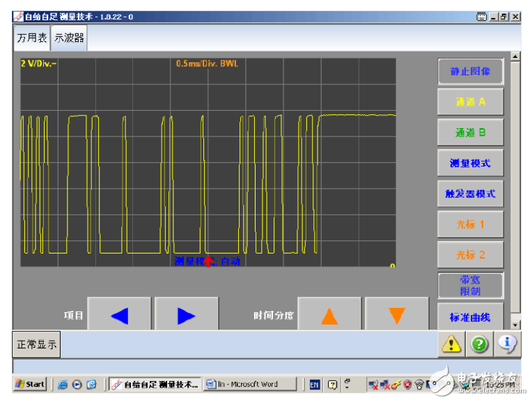Open the yellow warning triangle icon
The height and width of the screenshot is (402, 532).
pyautogui.click(x=451, y=343)
